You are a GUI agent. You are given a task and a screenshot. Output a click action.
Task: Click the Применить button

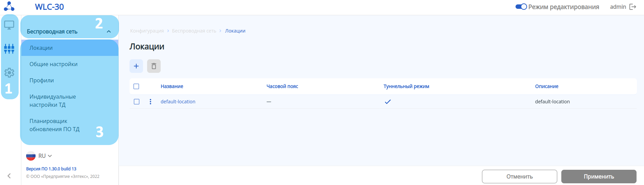coord(599,177)
